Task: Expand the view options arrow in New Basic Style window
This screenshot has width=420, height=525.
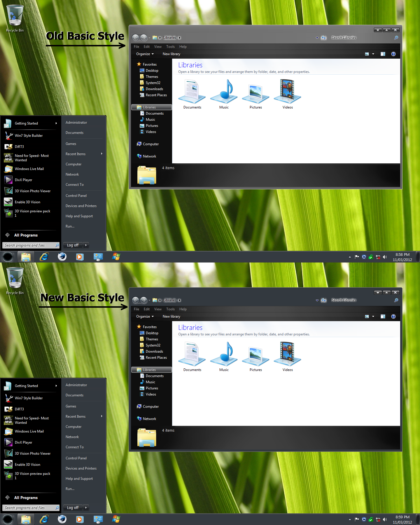Action: coord(373,316)
